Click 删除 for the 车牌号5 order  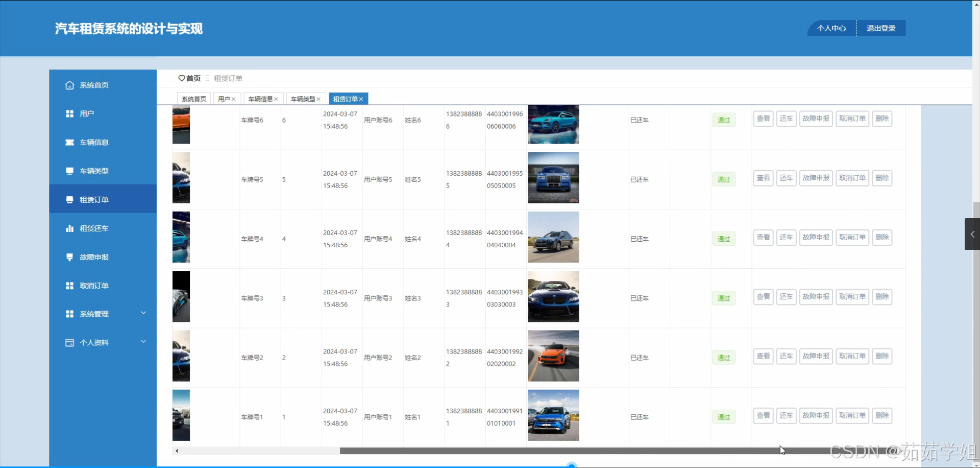coord(882,178)
